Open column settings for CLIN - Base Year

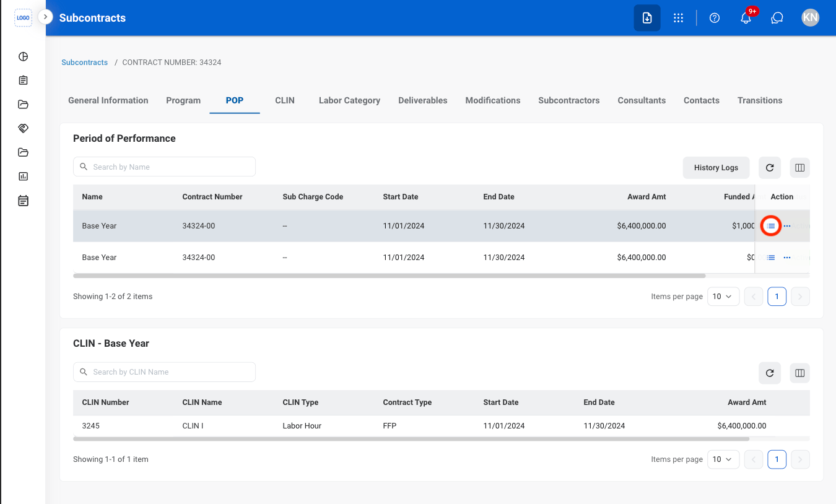(799, 373)
